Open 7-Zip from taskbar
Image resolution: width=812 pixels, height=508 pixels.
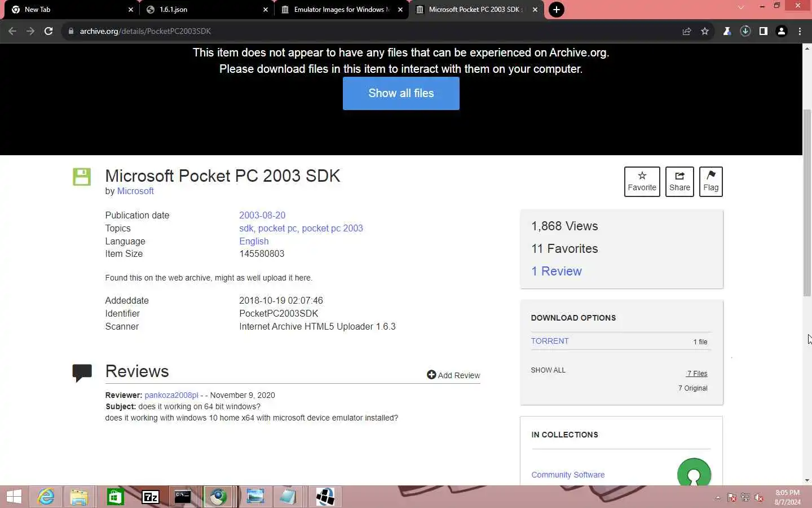150,497
